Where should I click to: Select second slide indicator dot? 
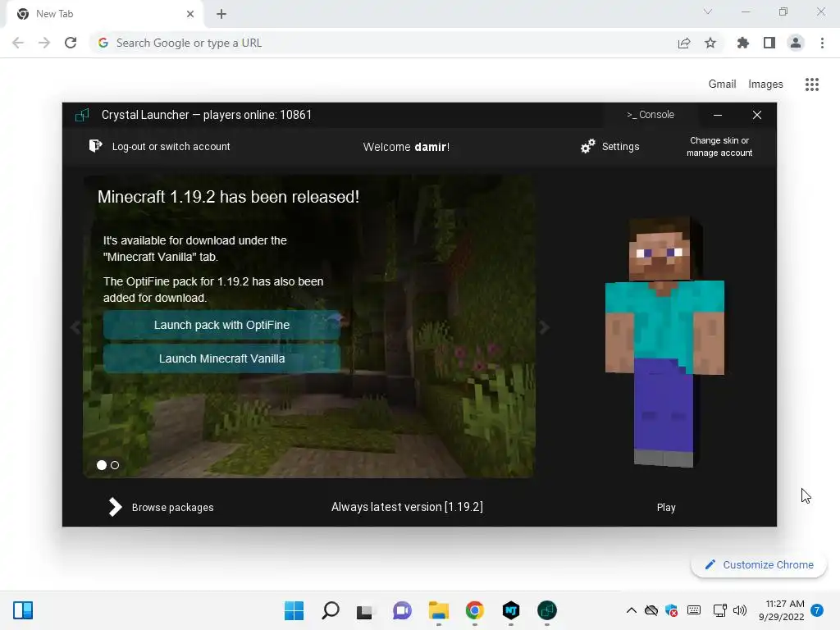pos(115,465)
